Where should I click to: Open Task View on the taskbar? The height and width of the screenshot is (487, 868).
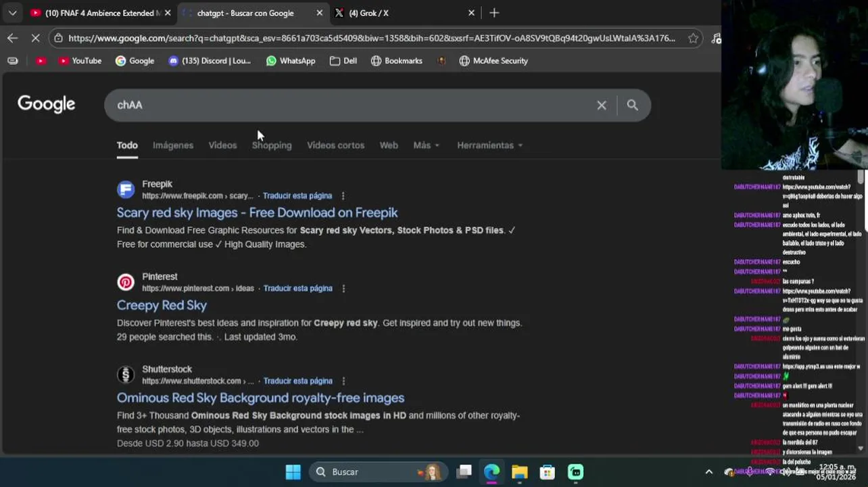(464, 472)
